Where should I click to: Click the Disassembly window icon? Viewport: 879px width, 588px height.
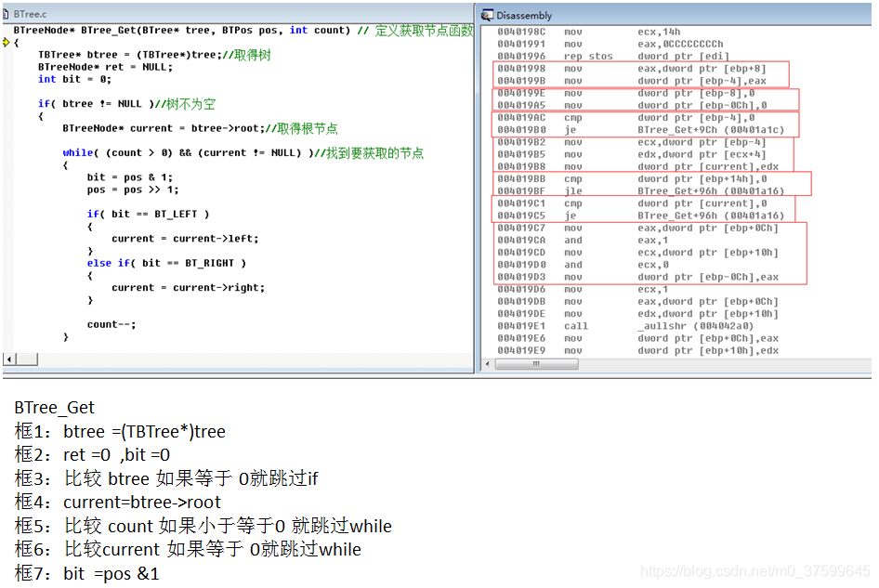pos(488,15)
